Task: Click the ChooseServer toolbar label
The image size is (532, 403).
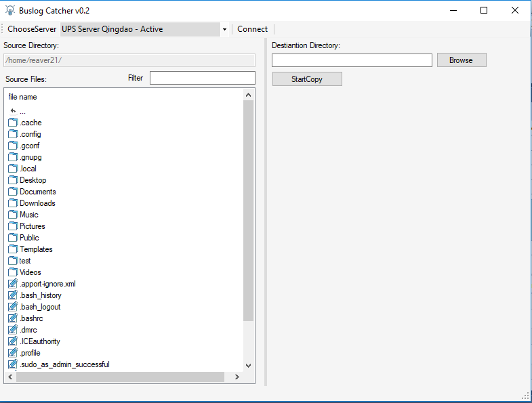Action: 32,29
